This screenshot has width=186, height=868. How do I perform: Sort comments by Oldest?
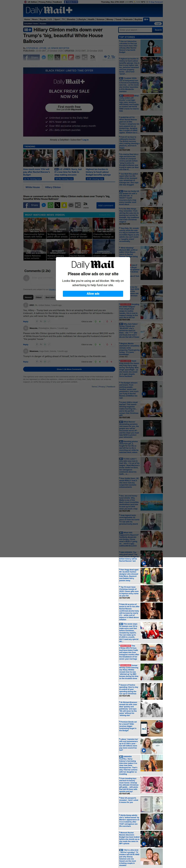tap(39, 297)
